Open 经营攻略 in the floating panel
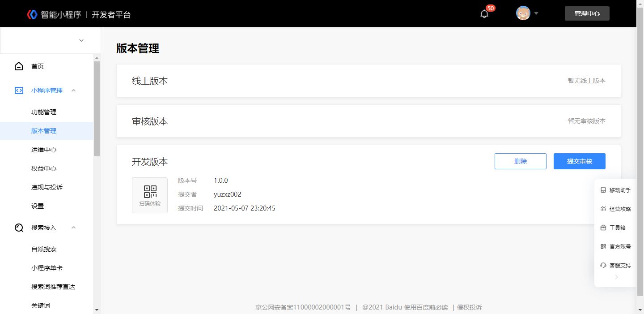Screen dimensions: 644x314 (615, 209)
